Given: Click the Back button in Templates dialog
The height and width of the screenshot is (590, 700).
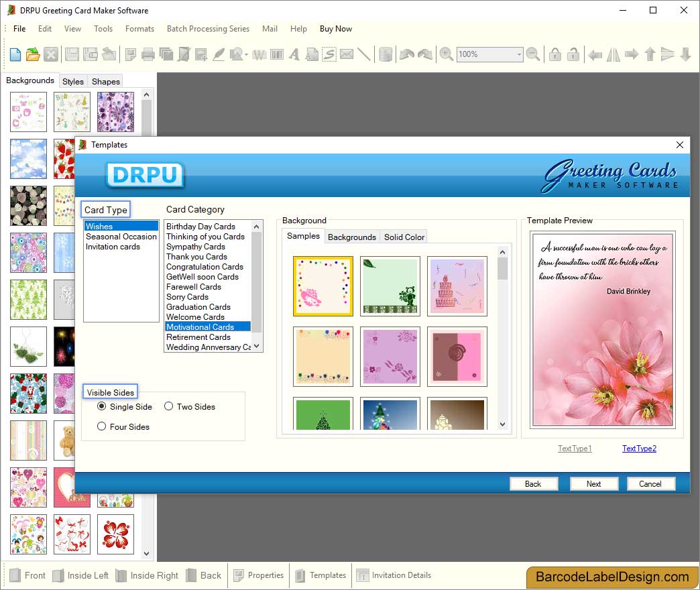Looking at the screenshot, I should coord(533,484).
